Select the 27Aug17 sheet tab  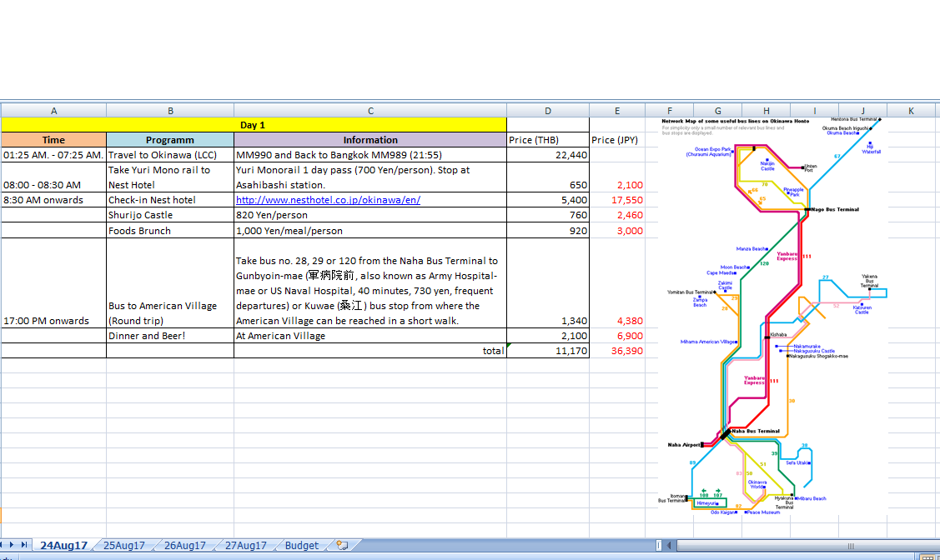(x=245, y=546)
